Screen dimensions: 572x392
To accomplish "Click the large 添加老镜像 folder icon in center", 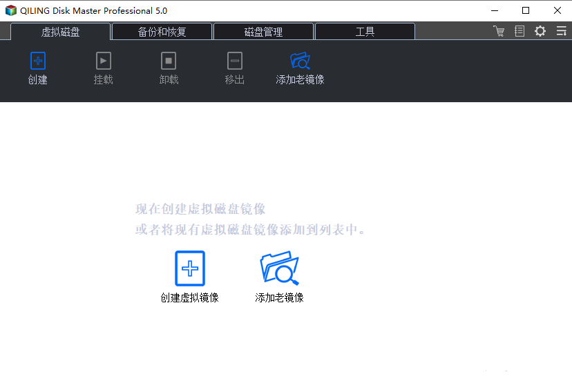I will tap(279, 268).
